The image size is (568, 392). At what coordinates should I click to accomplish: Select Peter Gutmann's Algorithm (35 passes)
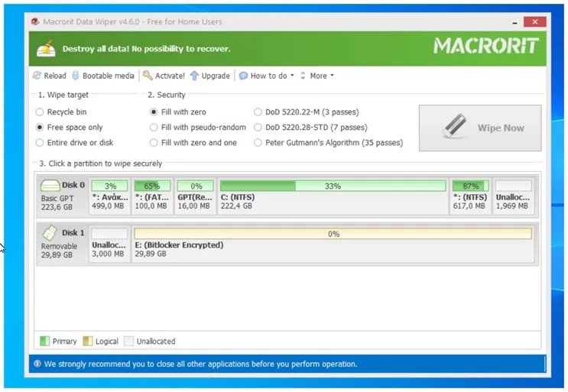[258, 143]
